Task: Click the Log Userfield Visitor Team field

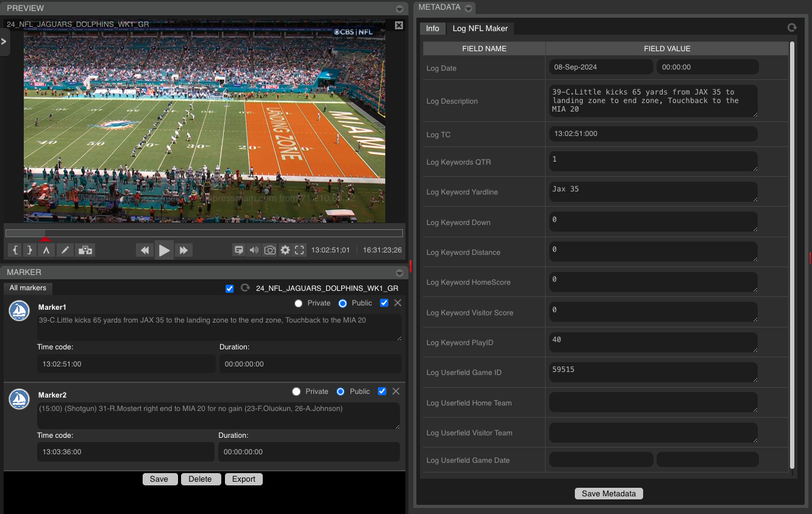Action: point(654,432)
